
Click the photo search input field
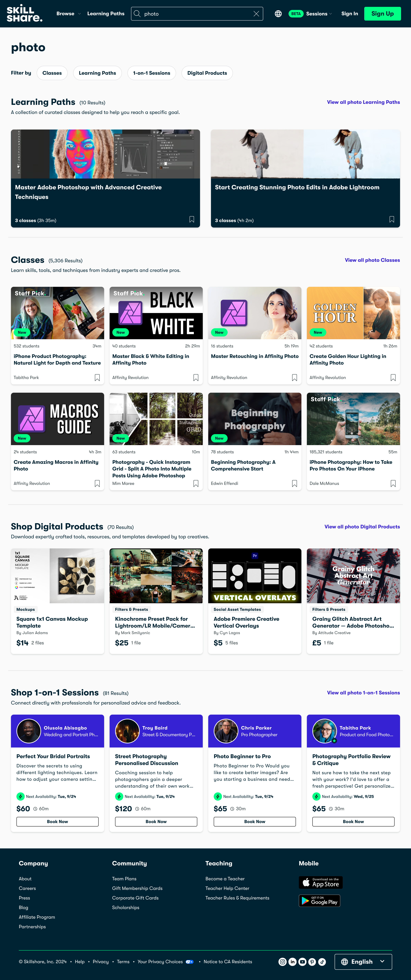[x=197, y=14]
